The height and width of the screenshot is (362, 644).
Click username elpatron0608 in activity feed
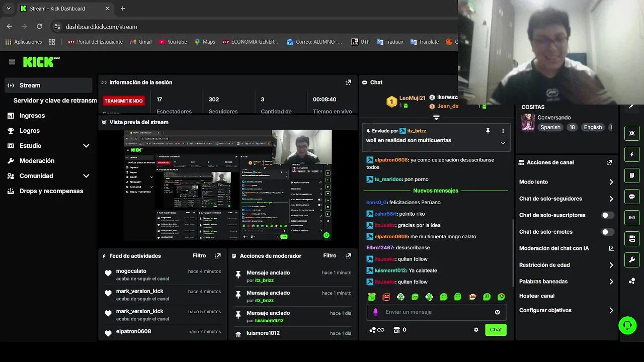pyautogui.click(x=133, y=331)
